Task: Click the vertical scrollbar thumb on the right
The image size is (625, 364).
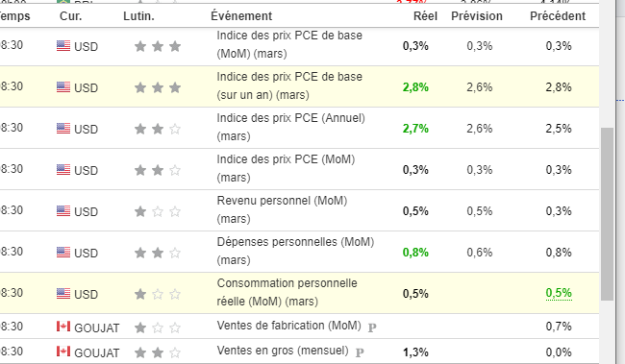Action: (607, 214)
